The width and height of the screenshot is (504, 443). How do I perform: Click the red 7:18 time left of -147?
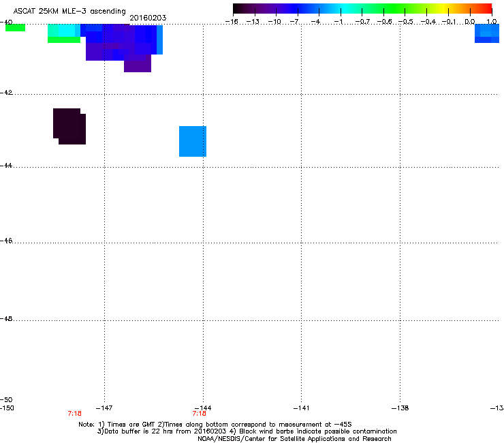(74, 414)
